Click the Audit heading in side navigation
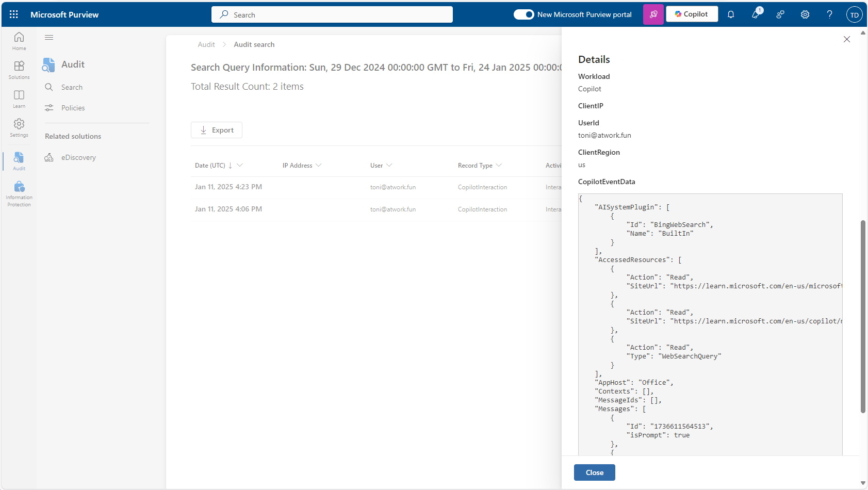Viewport: 868px width, 490px height. pyautogui.click(x=73, y=64)
